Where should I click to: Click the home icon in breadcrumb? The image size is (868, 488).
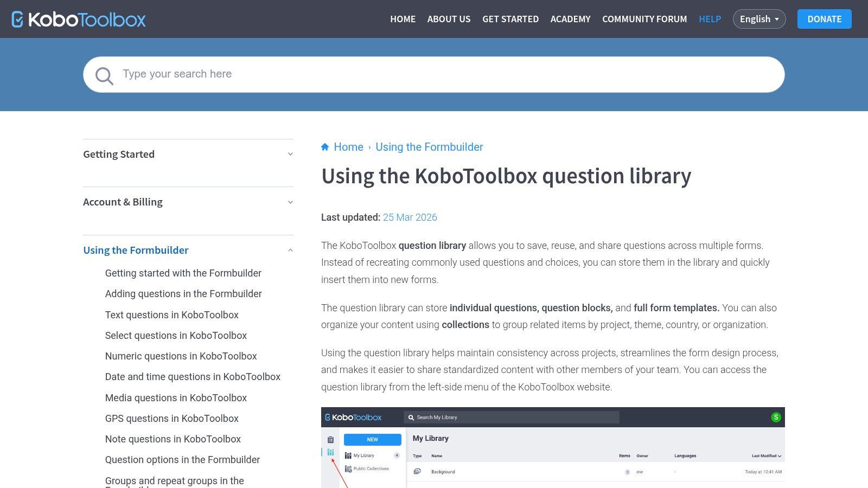click(325, 147)
